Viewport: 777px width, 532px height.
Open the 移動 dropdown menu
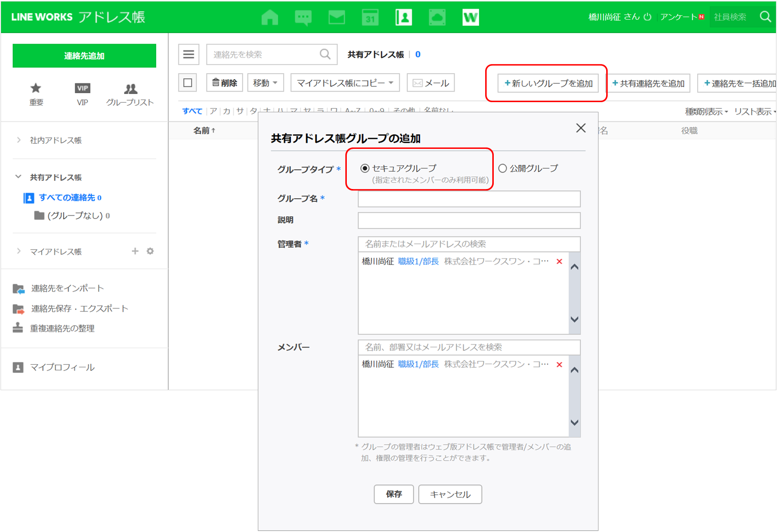click(265, 83)
